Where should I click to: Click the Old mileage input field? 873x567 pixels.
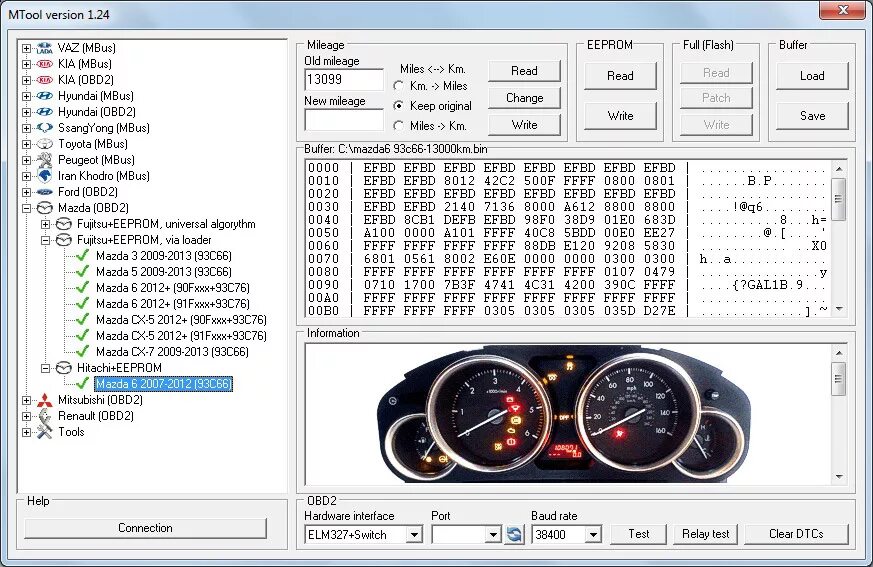(344, 80)
